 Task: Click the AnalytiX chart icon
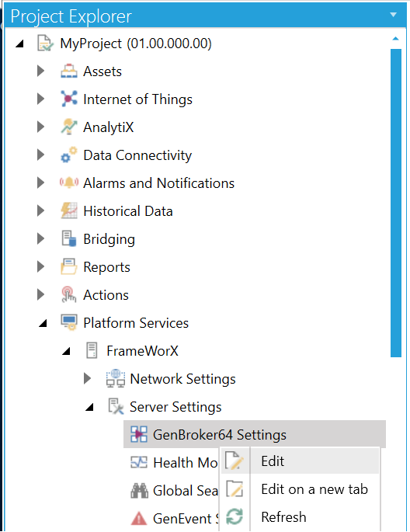69,127
